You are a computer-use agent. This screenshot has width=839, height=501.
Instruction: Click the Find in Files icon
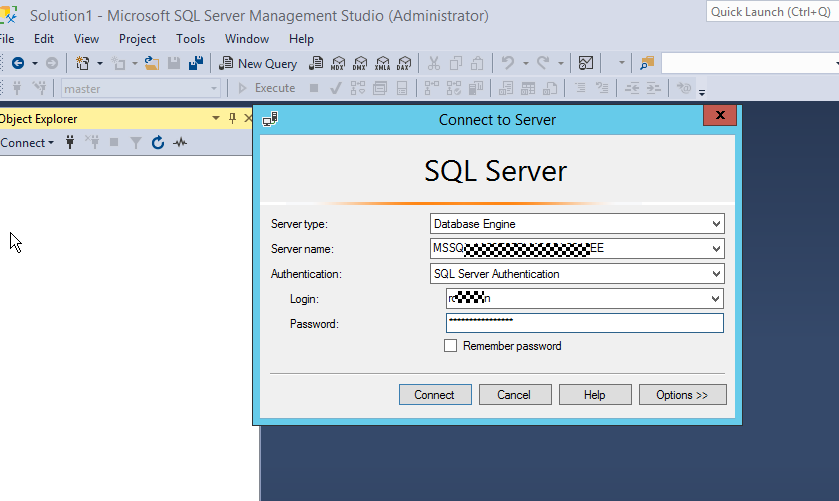[647, 63]
